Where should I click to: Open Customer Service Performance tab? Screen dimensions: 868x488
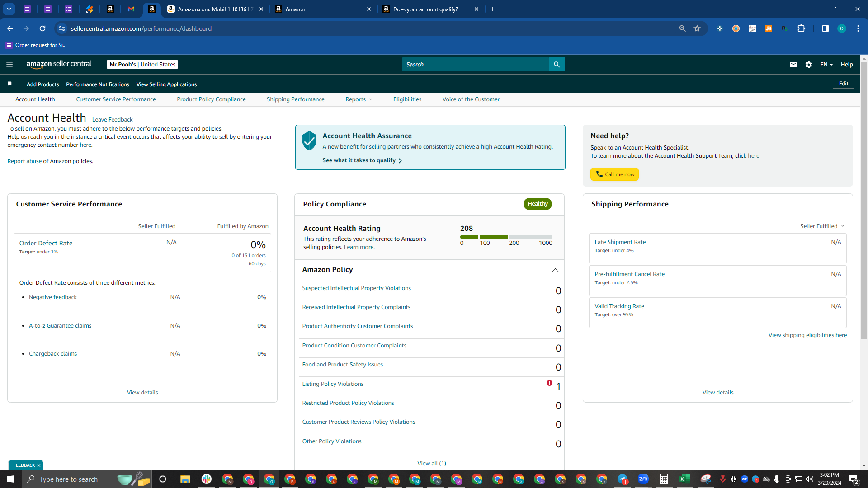click(116, 99)
